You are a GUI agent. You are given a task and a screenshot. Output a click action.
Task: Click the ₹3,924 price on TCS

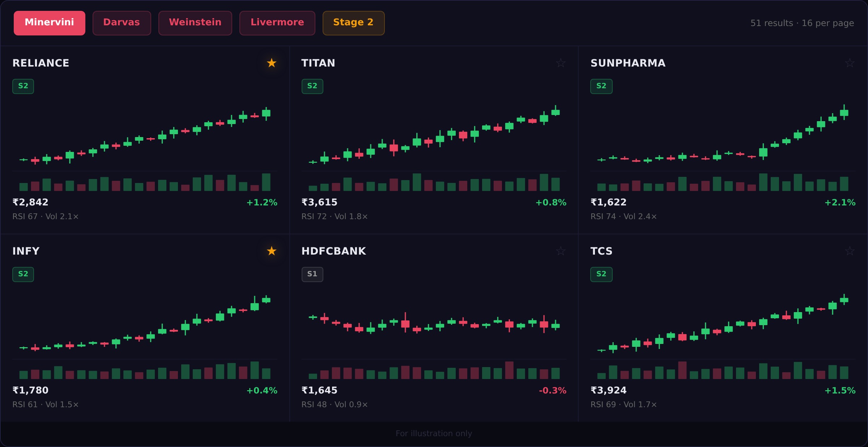(x=608, y=391)
